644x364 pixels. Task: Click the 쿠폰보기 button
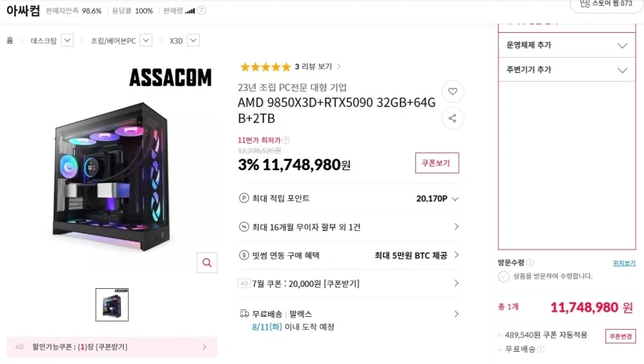[437, 163]
